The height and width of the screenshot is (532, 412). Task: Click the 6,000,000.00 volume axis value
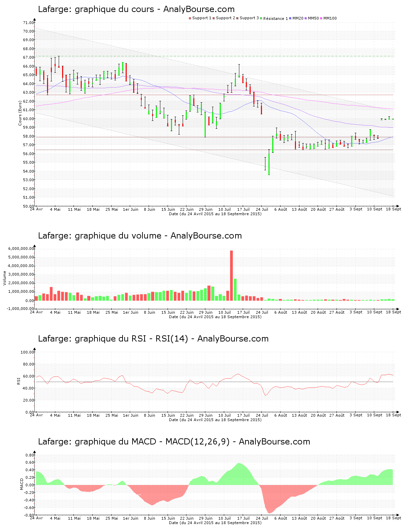(21, 248)
